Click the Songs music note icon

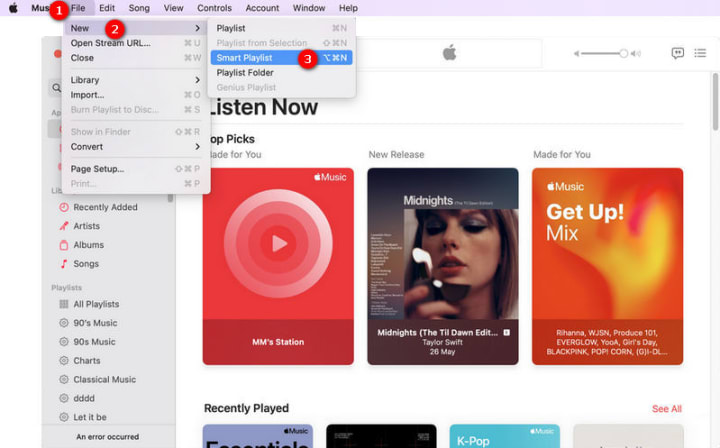[64, 263]
